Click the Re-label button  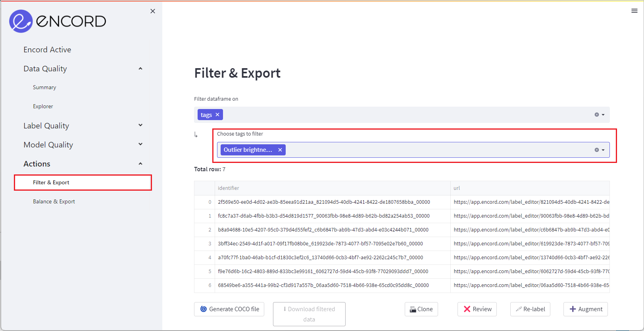tap(530, 309)
